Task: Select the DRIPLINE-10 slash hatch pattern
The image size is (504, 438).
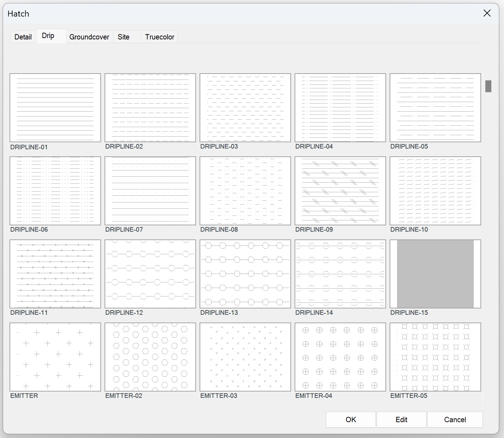Action: [435, 191]
